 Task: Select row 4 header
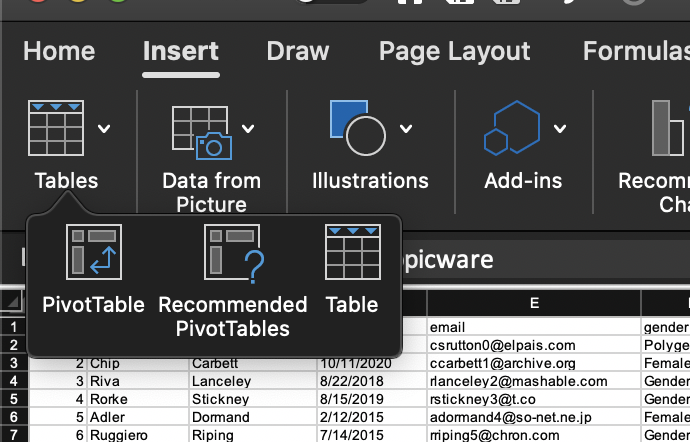[14, 381]
